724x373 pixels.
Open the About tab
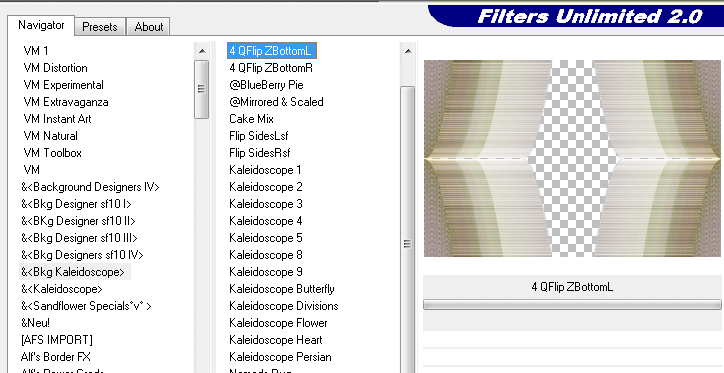pyautogui.click(x=149, y=27)
